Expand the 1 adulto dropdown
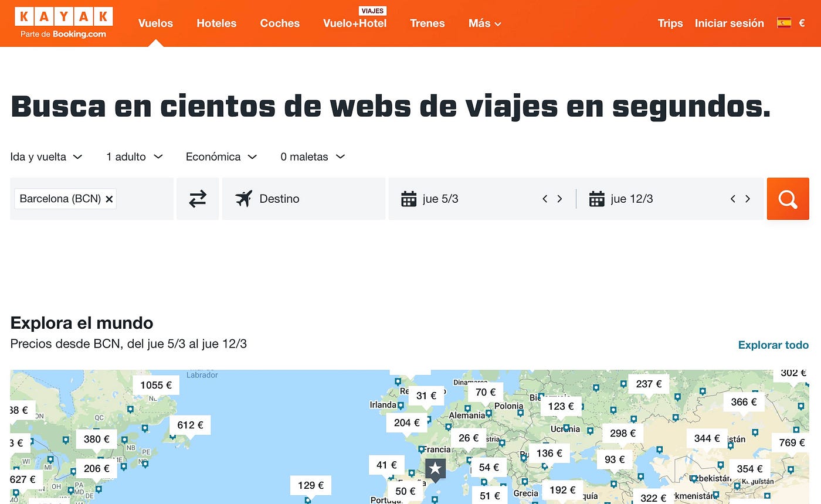Viewport: 821px width, 504px height. (134, 156)
